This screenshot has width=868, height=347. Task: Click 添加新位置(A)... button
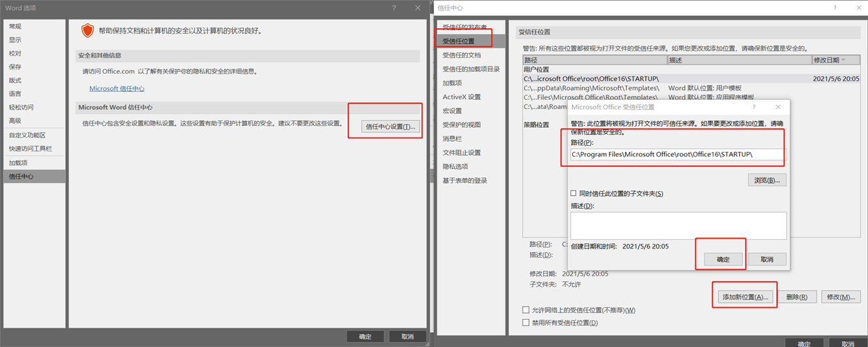[745, 297]
